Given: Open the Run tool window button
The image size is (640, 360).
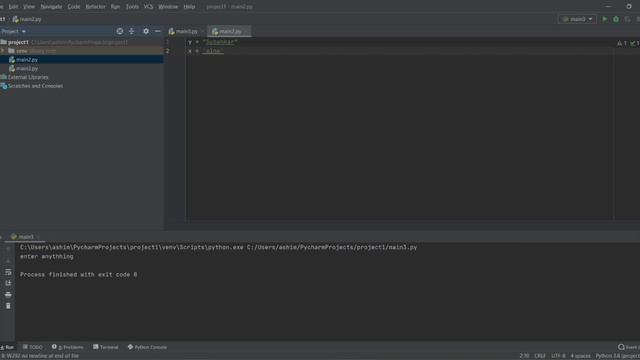Looking at the screenshot, I should coord(7,347).
